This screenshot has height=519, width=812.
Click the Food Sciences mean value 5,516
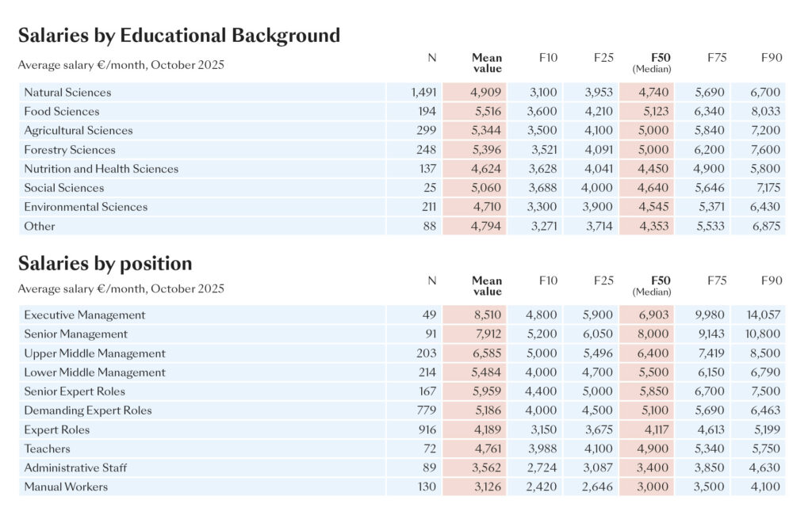pyautogui.click(x=486, y=112)
